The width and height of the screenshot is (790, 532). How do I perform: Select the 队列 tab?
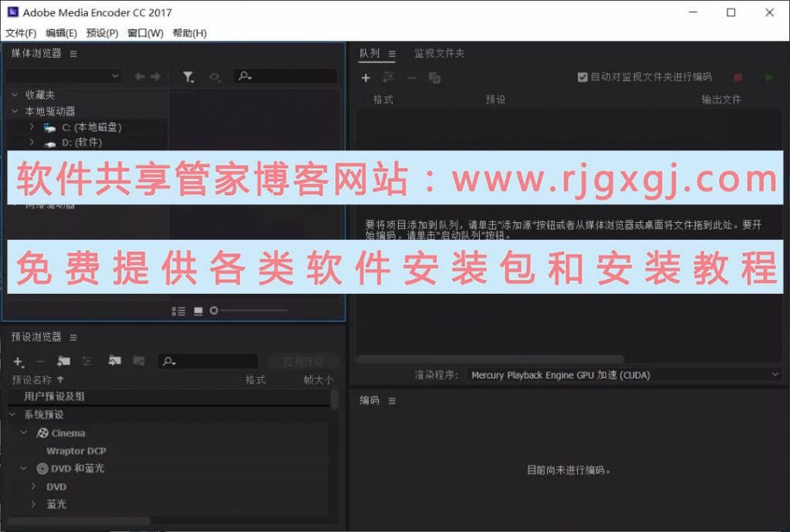[370, 53]
